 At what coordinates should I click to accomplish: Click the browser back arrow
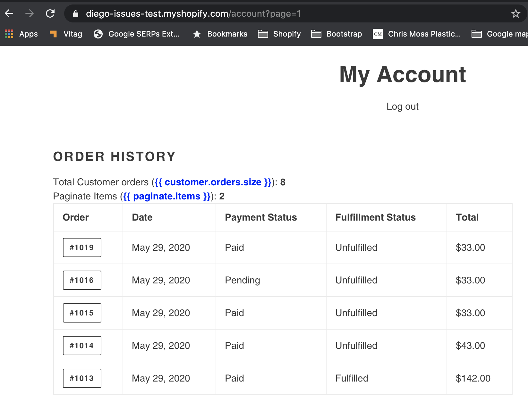pos(9,13)
